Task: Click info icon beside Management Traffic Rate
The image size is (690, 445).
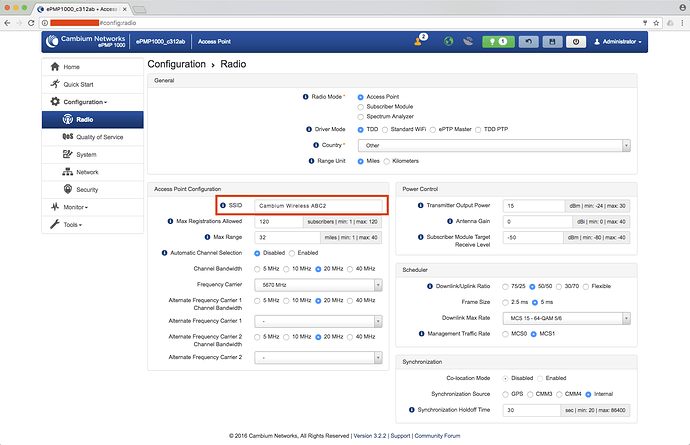Action: point(421,334)
